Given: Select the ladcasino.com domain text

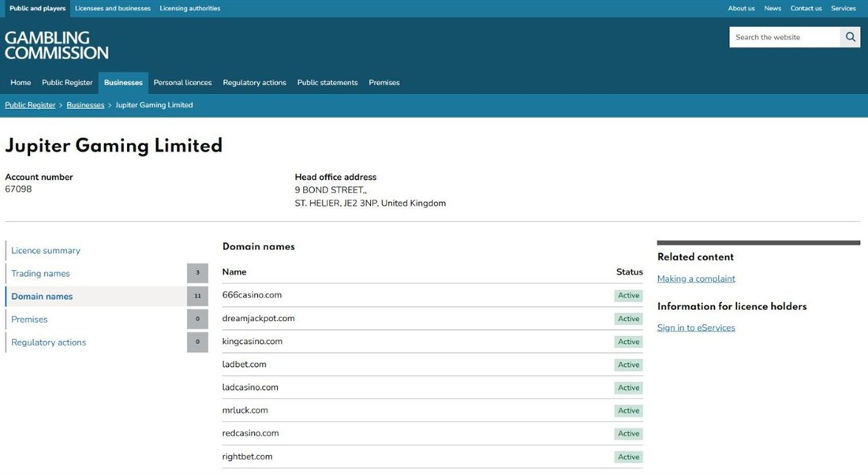Looking at the screenshot, I should tap(250, 387).
